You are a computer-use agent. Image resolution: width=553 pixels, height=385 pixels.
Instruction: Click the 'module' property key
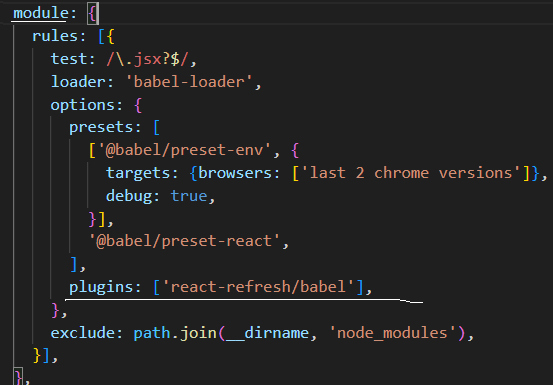pyautogui.click(x=41, y=13)
